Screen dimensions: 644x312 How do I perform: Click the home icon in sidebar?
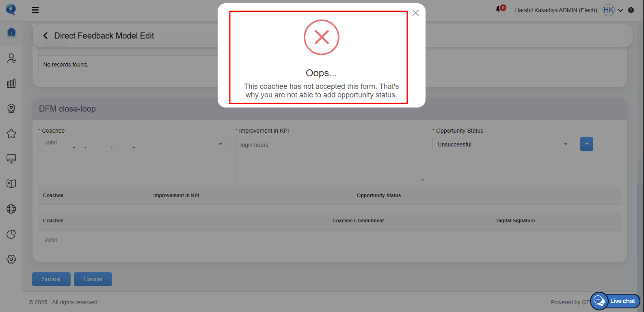11,32
